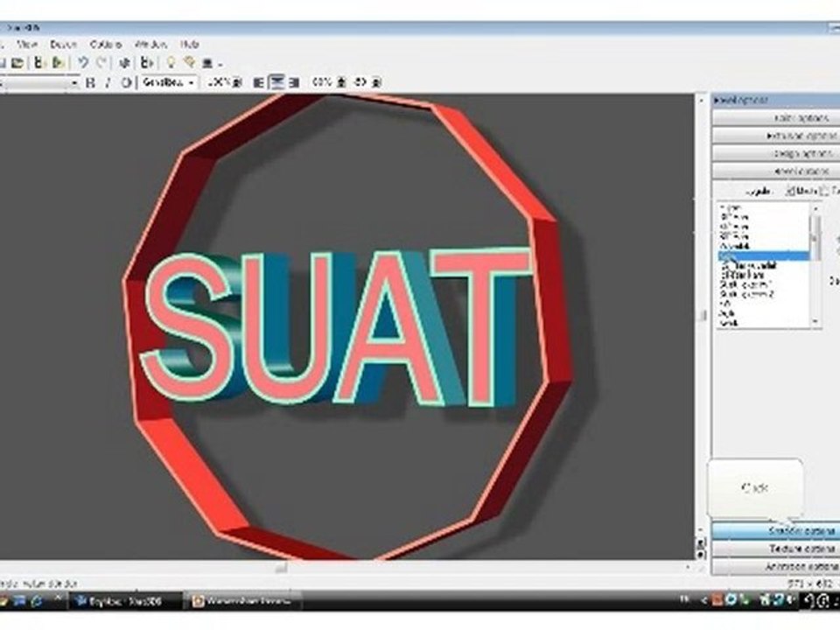Image resolution: width=840 pixels, height=630 pixels.
Task: Toggle Bold text formatting
Action: [x=90, y=82]
